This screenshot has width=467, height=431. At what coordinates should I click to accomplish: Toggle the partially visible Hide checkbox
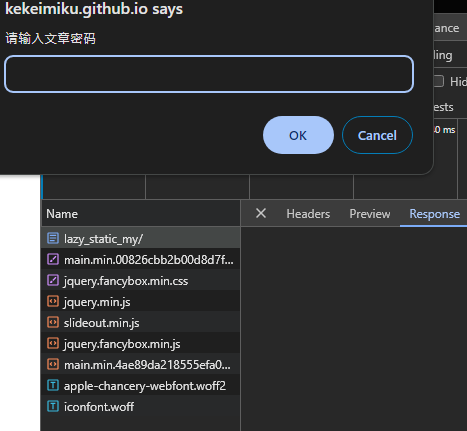coord(439,81)
